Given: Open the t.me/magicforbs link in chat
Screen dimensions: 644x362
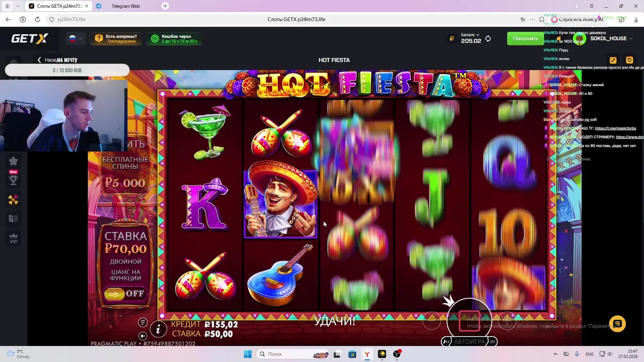Looking at the screenshot, I should click(x=615, y=128).
